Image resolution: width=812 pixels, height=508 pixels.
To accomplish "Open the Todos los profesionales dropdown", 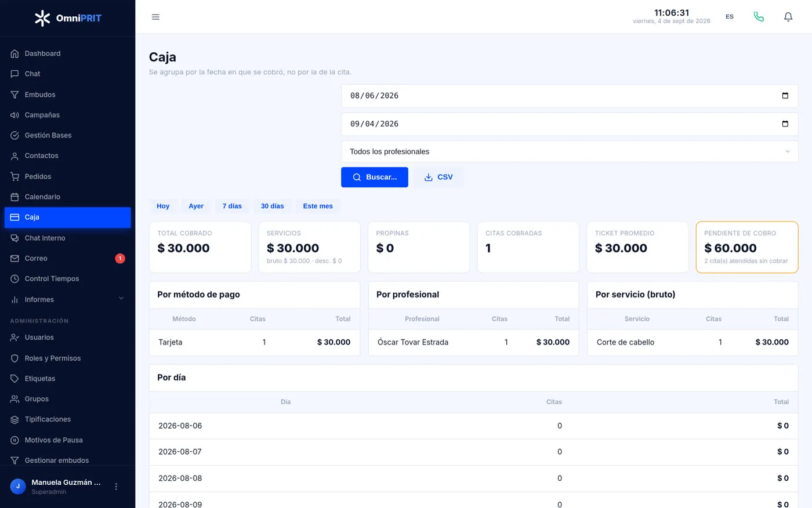I will 570,151.
